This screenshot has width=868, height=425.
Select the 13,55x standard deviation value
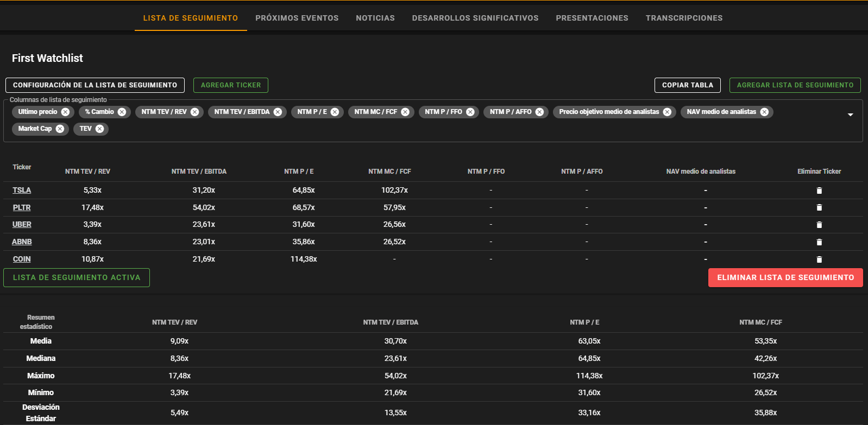pos(395,413)
